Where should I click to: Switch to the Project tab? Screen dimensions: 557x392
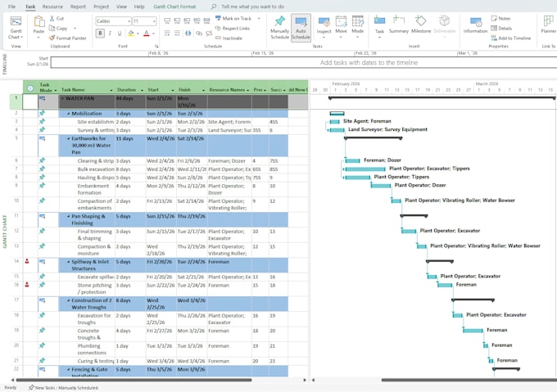(x=102, y=7)
